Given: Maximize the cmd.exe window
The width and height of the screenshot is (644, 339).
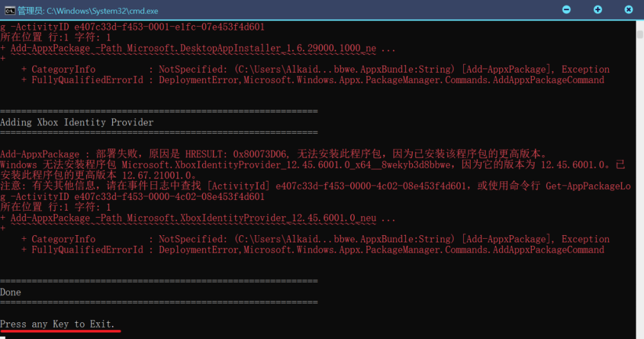Looking at the screenshot, I should click(597, 10).
